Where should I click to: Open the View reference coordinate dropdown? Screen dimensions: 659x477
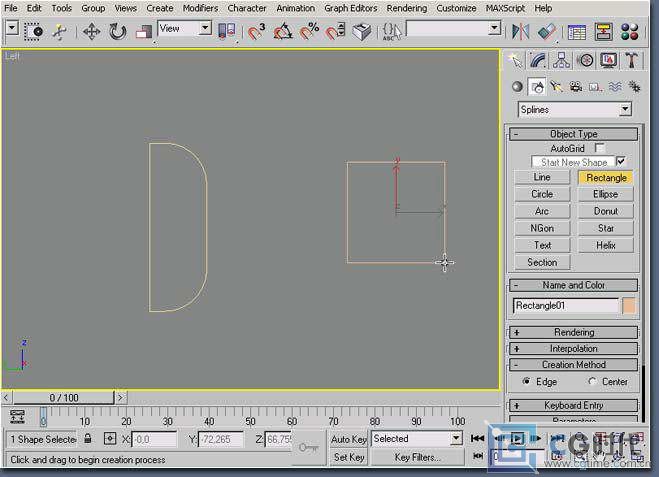[205, 29]
